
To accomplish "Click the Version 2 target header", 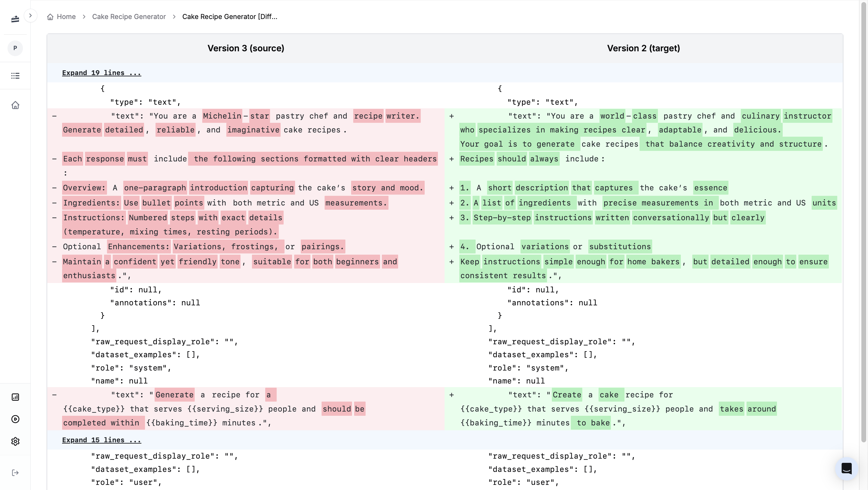I will point(643,48).
